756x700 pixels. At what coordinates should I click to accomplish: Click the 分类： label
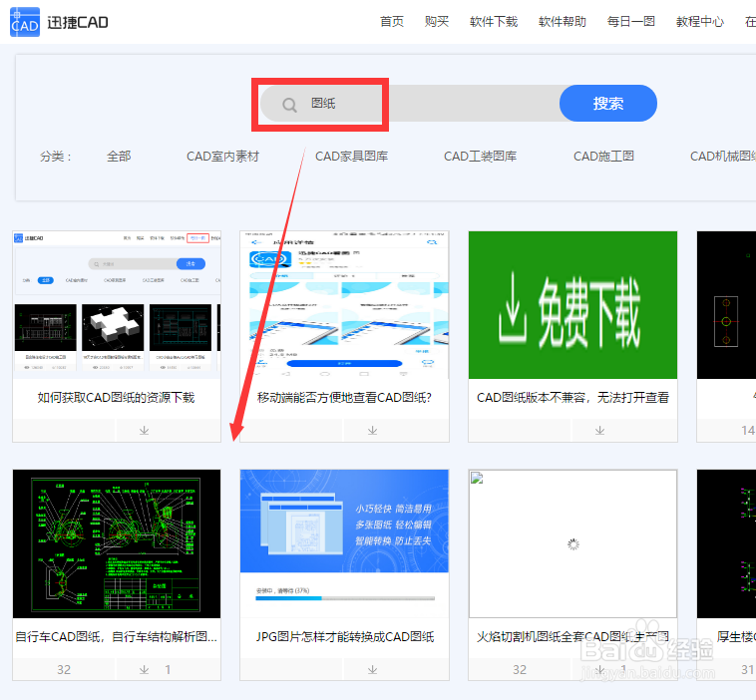[56, 157]
